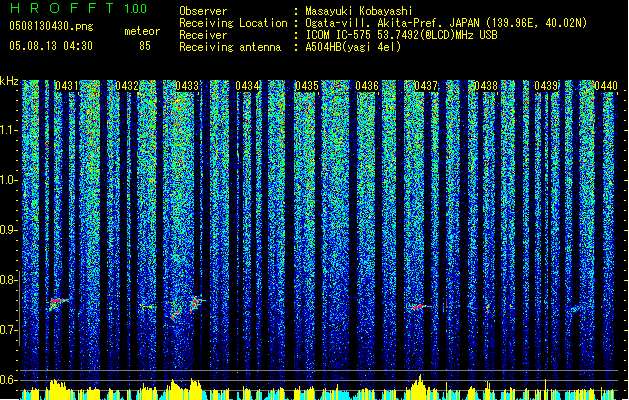The image size is (629, 400).
Task: Click the date 05.08.13 04:30
Action: point(51,46)
